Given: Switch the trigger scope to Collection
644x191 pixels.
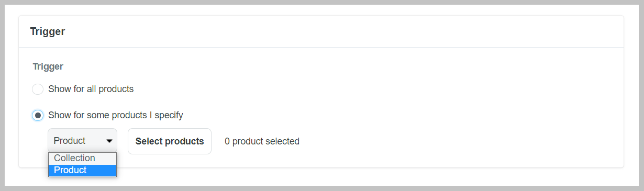Looking at the screenshot, I should [82, 159].
